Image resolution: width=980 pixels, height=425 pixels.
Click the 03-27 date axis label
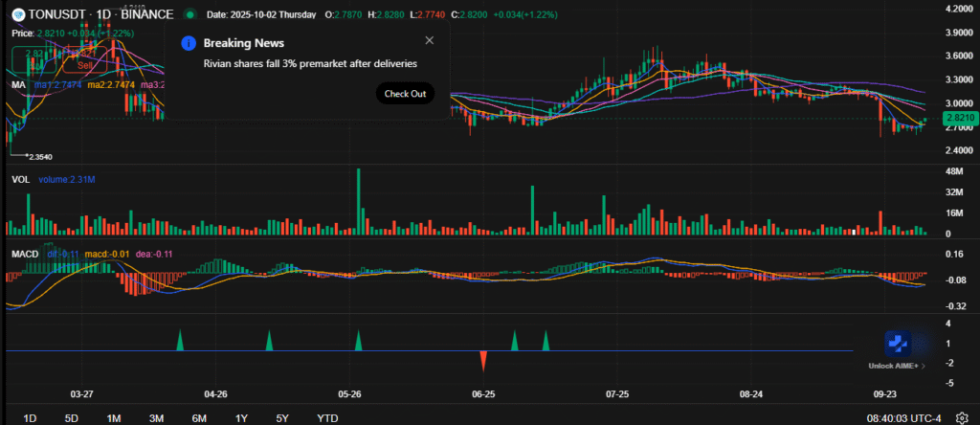point(82,394)
